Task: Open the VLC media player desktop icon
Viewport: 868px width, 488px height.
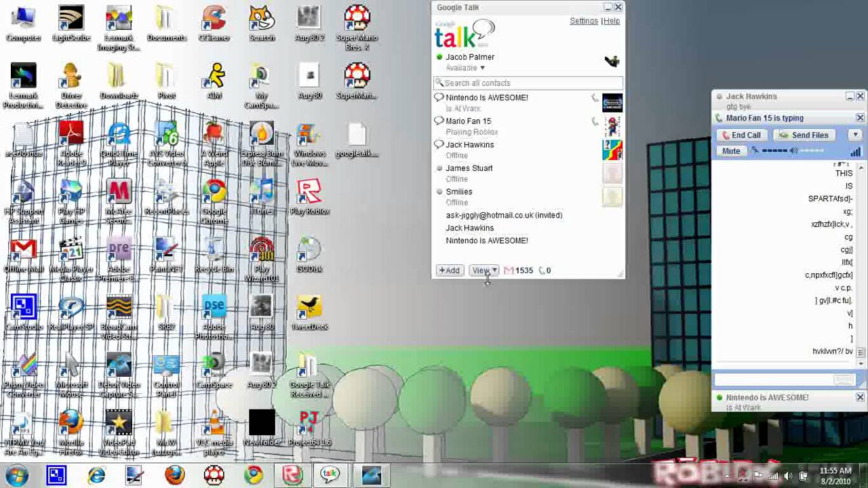Action: pyautogui.click(x=214, y=432)
